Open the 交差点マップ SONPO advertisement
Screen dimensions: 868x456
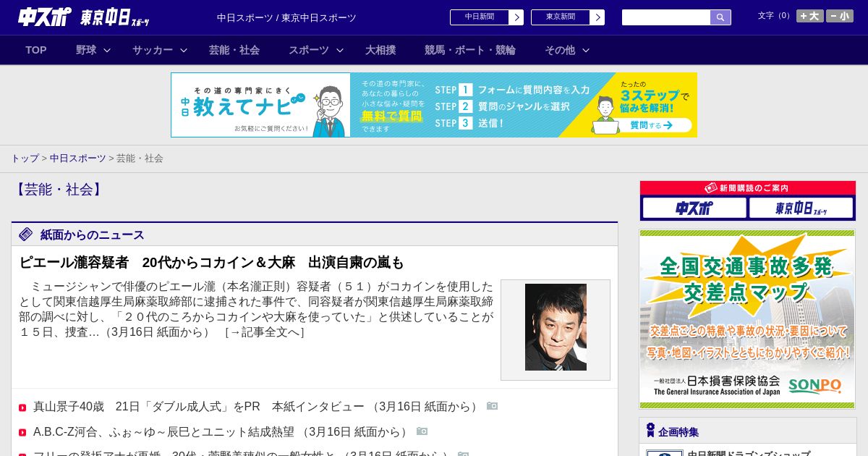747,319
